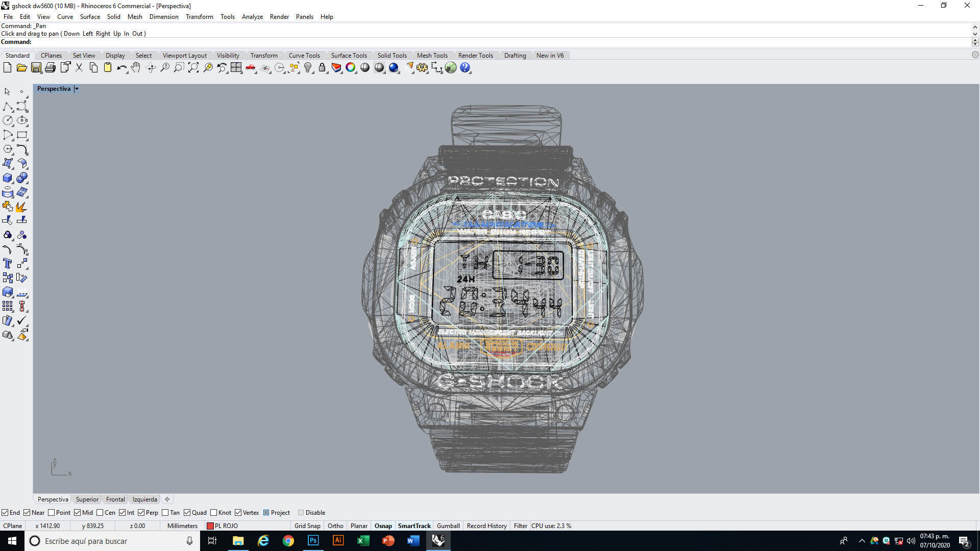980x551 pixels.
Task: Select the Polyline tool in the sidebar
Action: (8, 107)
